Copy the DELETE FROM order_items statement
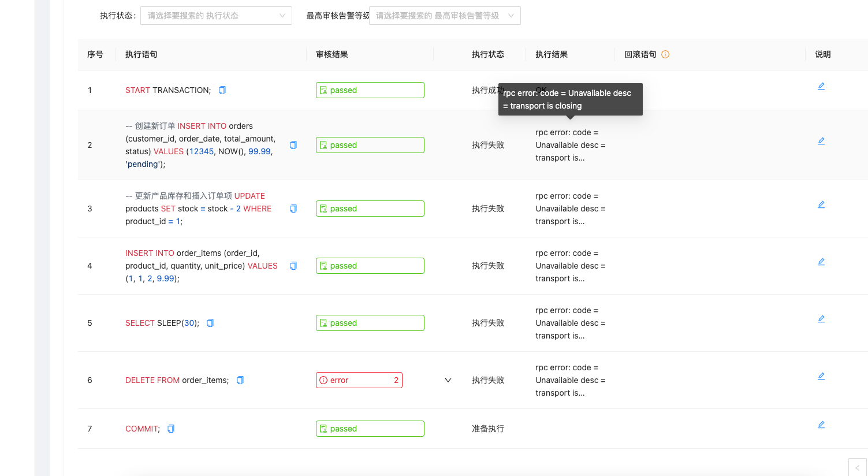 pyautogui.click(x=240, y=380)
